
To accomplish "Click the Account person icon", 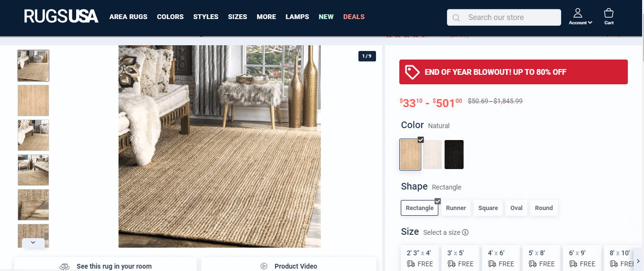I will point(578,13).
